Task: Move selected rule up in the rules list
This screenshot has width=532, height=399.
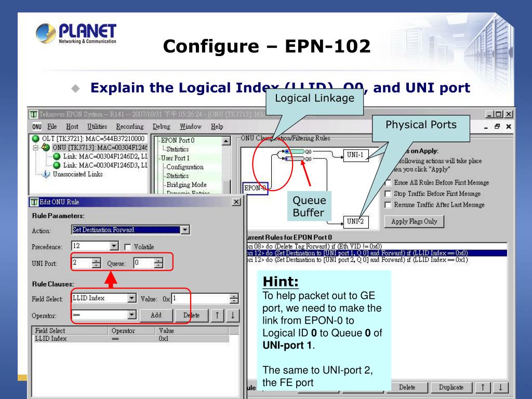Action: click(483, 388)
